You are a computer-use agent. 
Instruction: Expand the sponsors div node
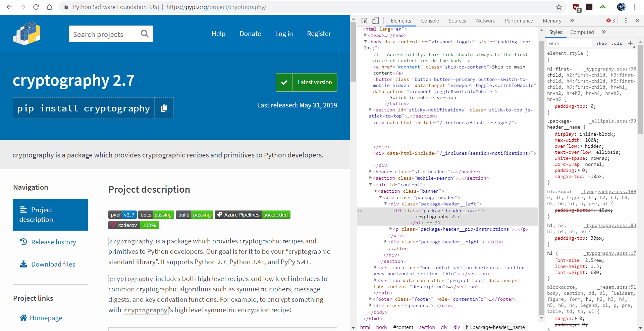click(x=371, y=305)
